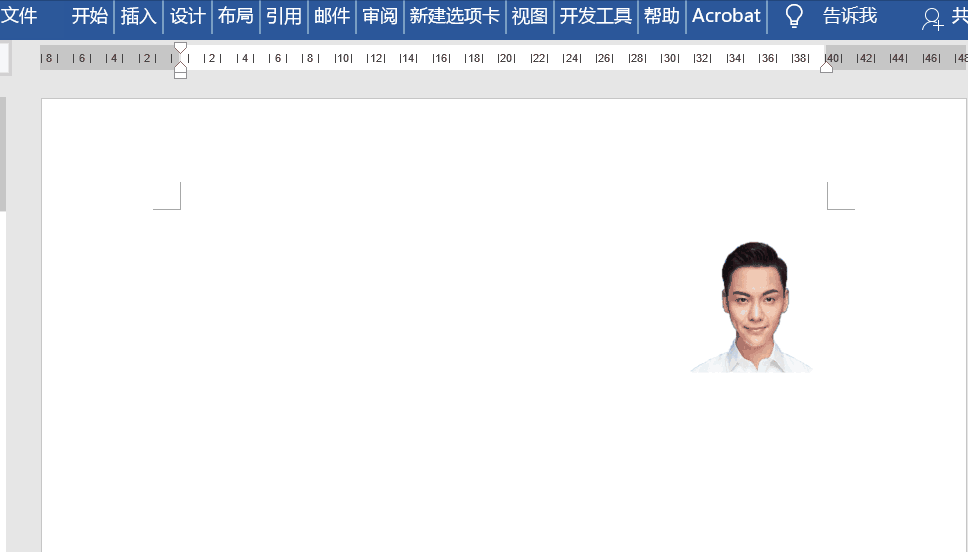Select the 新建选项卡 tab
This screenshot has width=968, height=552.
(454, 15)
